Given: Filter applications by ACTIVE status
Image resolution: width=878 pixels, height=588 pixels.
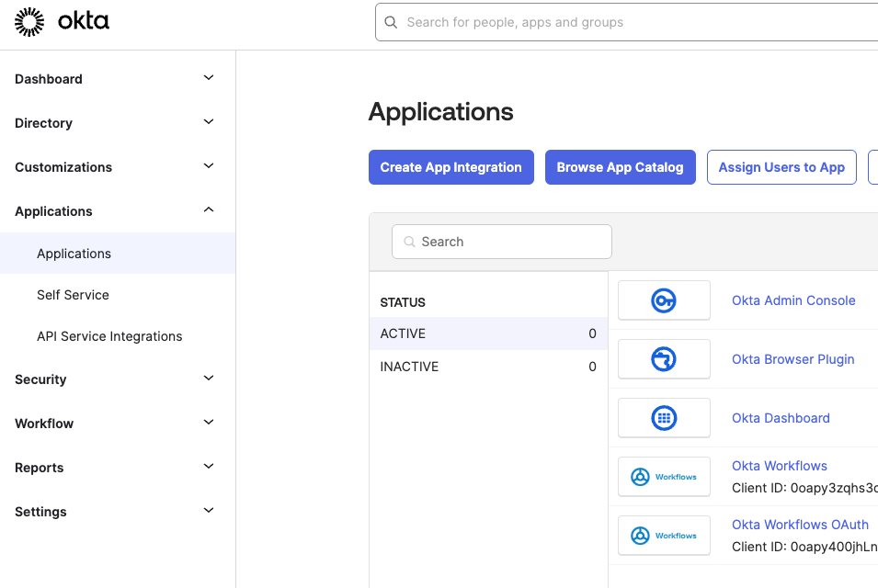Looking at the screenshot, I should 488,334.
